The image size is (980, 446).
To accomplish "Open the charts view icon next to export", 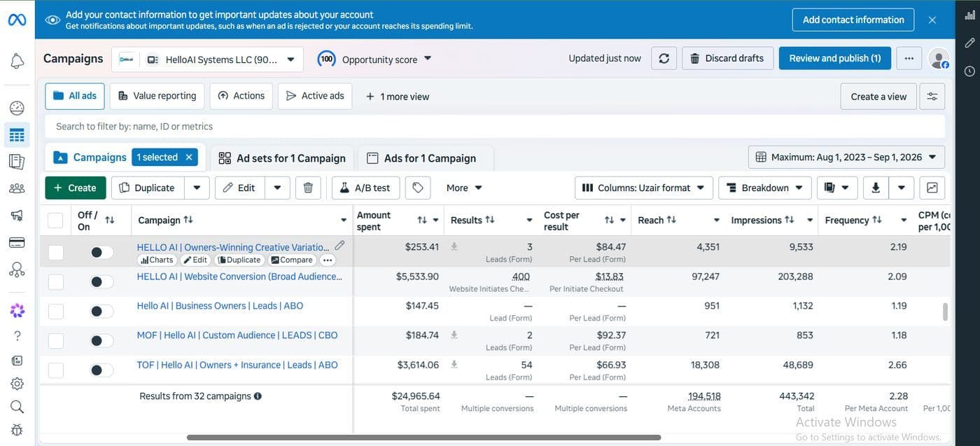I will click(x=932, y=188).
